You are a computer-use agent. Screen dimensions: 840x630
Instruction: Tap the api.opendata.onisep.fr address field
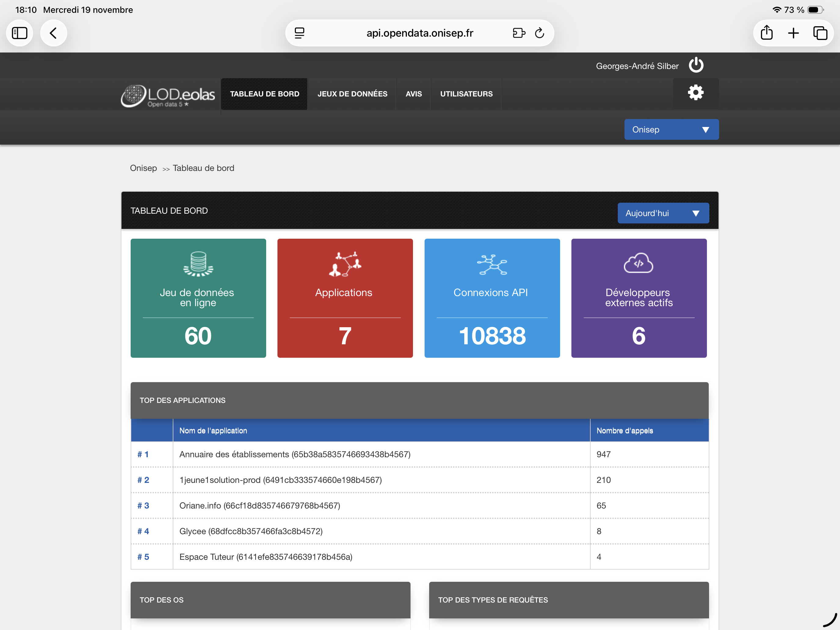[x=419, y=33]
